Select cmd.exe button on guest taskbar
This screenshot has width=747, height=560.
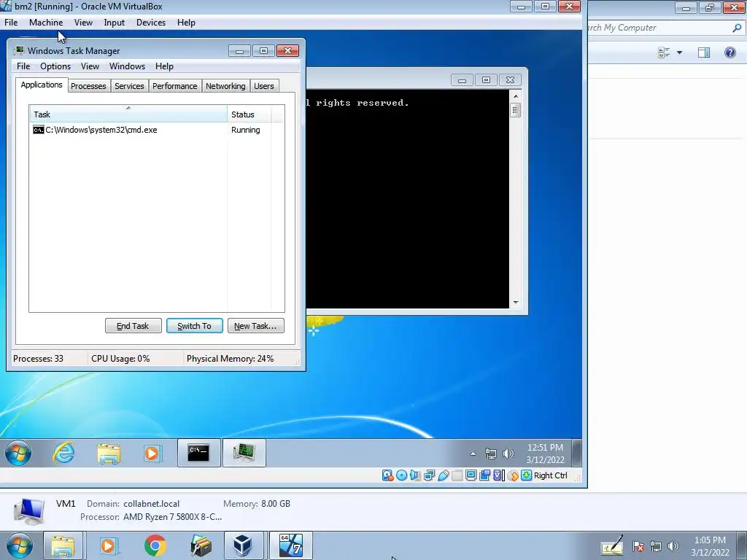click(198, 453)
